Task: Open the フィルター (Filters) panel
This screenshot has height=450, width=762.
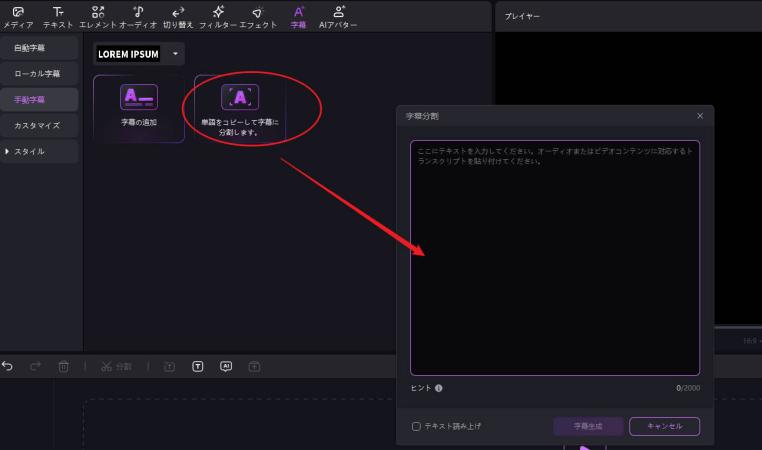Action: click(218, 16)
